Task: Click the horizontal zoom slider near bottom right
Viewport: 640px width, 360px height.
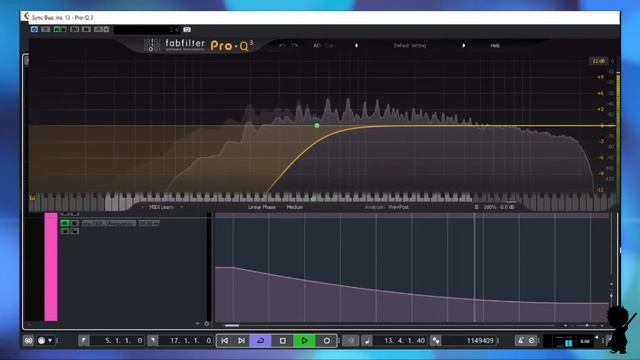Action: pyautogui.click(x=587, y=325)
